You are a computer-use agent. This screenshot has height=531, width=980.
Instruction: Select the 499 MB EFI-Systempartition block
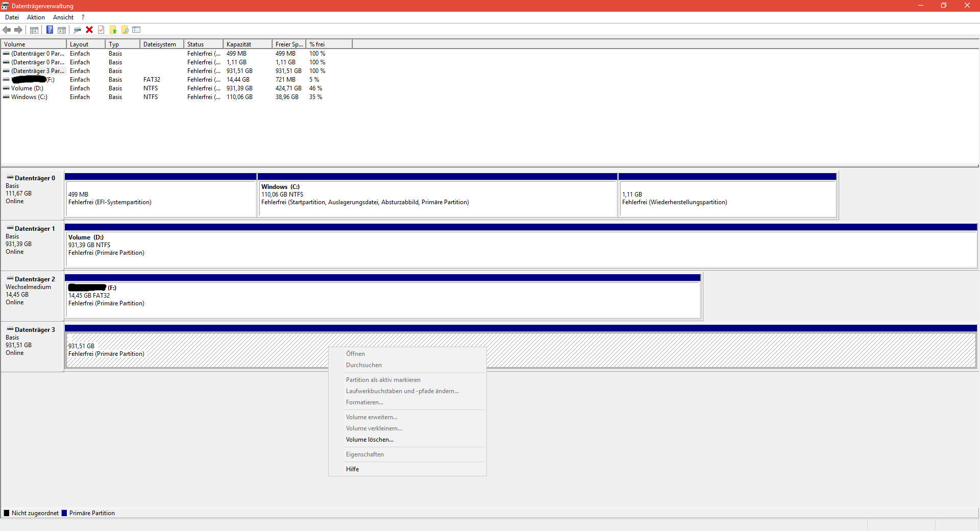(x=161, y=195)
